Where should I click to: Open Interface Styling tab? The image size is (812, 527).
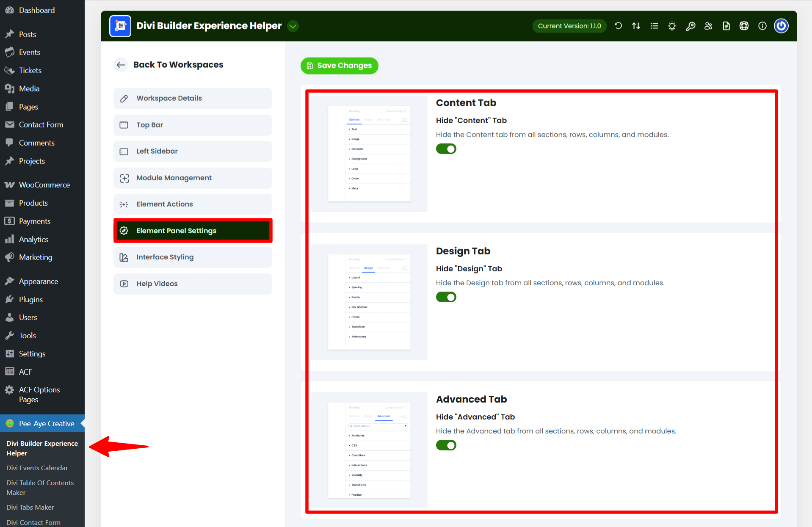[193, 257]
